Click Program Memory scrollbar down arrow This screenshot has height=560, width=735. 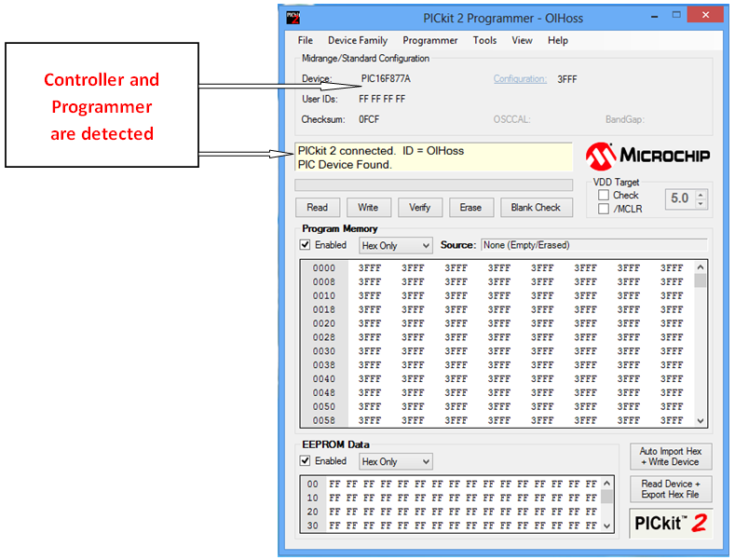[701, 420]
